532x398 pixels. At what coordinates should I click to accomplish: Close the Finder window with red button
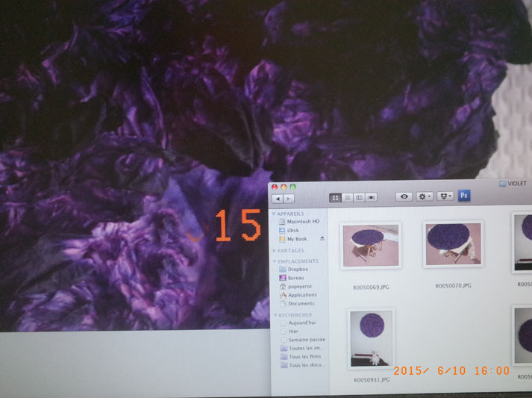click(275, 187)
